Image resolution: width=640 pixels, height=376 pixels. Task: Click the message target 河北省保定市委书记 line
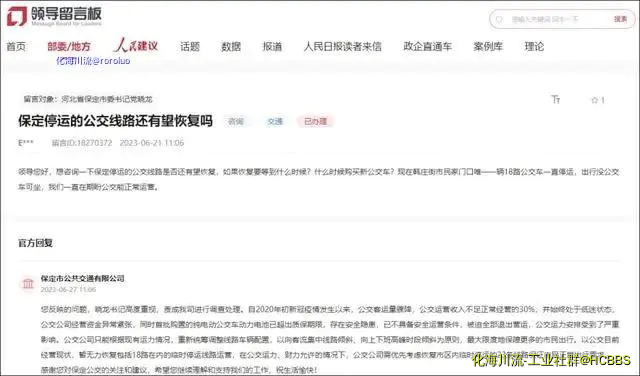(x=88, y=99)
